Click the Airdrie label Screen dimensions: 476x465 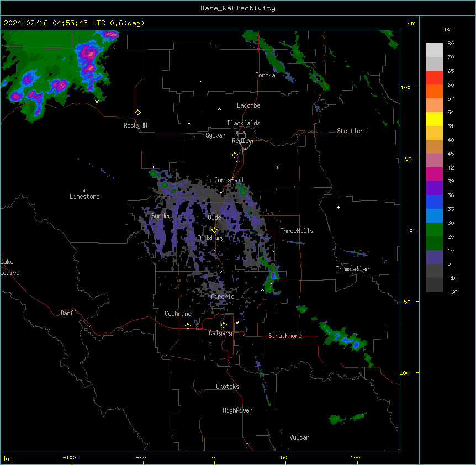[x=223, y=297]
